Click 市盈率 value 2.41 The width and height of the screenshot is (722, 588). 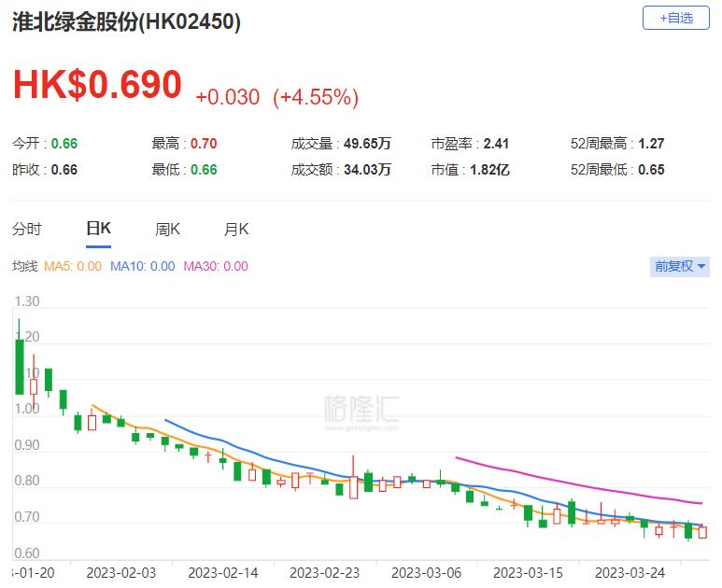coord(496,144)
